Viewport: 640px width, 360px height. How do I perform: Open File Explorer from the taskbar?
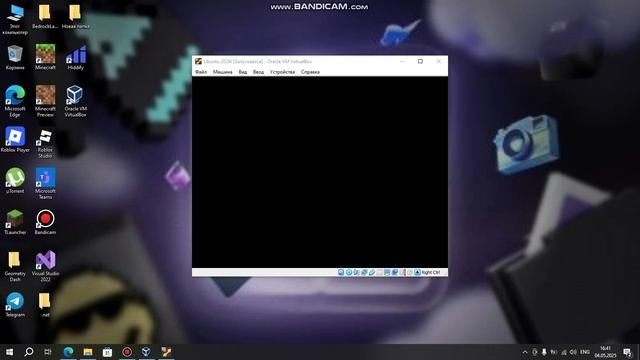[x=88, y=352]
